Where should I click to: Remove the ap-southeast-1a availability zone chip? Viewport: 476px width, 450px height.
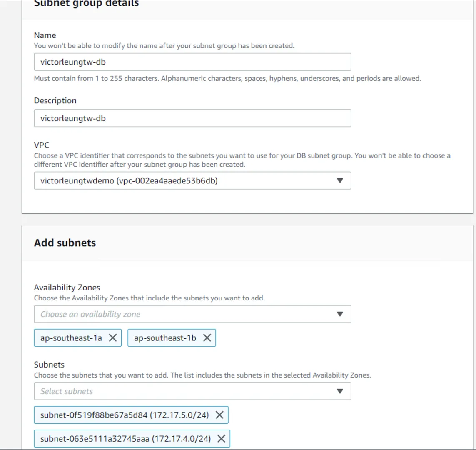(x=112, y=338)
